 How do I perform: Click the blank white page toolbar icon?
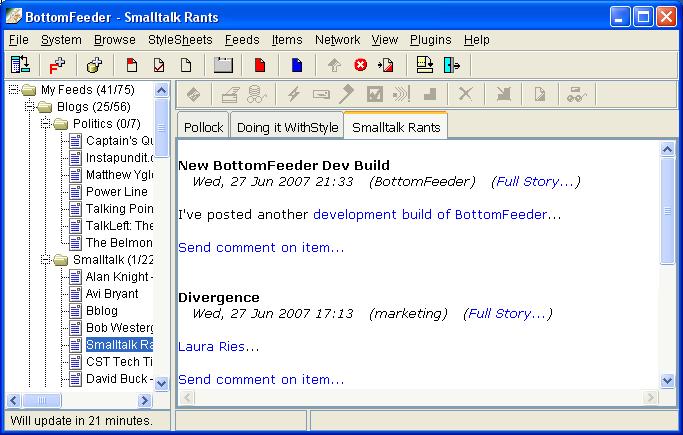point(186,65)
